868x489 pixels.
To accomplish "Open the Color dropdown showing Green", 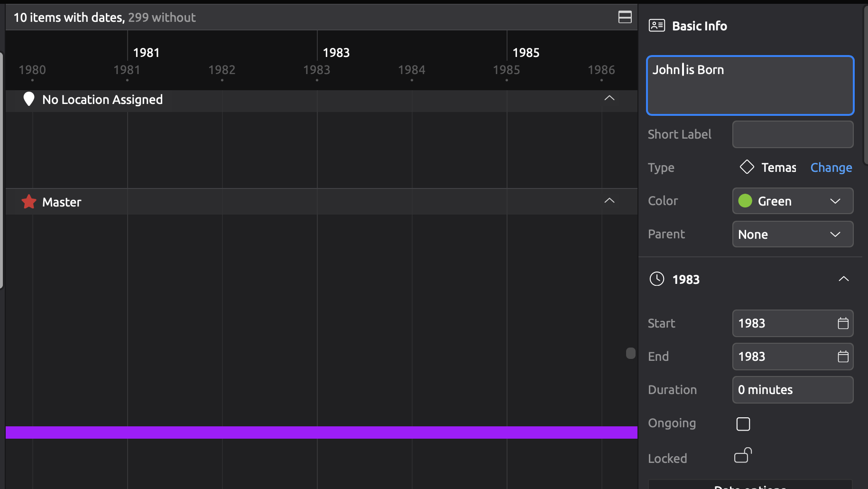I will coord(793,201).
